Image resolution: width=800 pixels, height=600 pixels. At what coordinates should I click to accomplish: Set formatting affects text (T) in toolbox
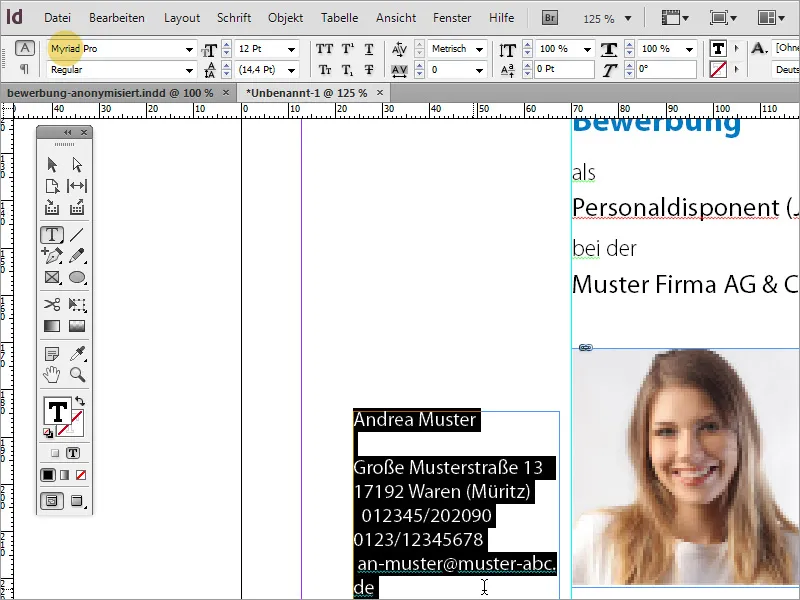point(73,453)
